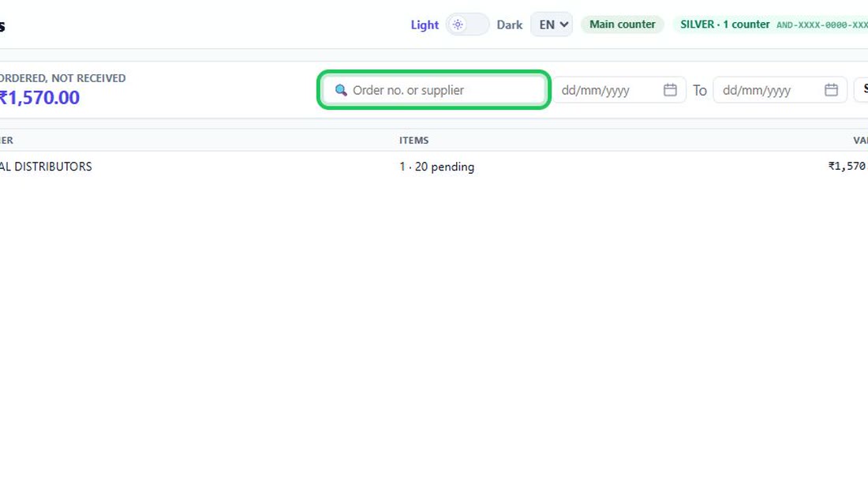Image resolution: width=868 pixels, height=488 pixels.
Task: Click the ORDERED, NOT RECEIVED label
Action: (62, 78)
